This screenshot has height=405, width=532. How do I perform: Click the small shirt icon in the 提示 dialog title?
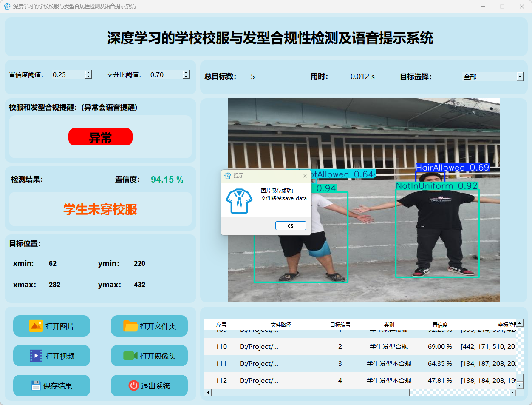point(228,175)
